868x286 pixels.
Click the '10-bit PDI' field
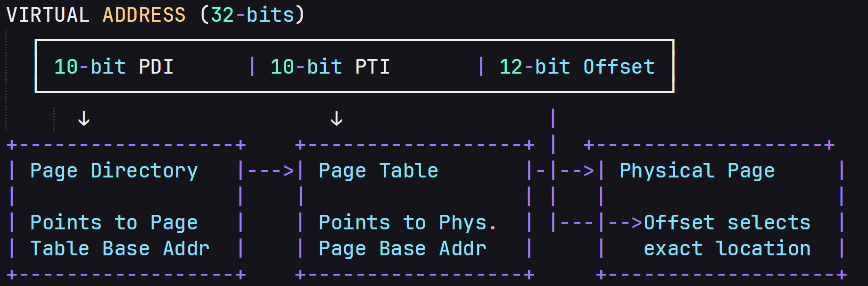[114, 67]
